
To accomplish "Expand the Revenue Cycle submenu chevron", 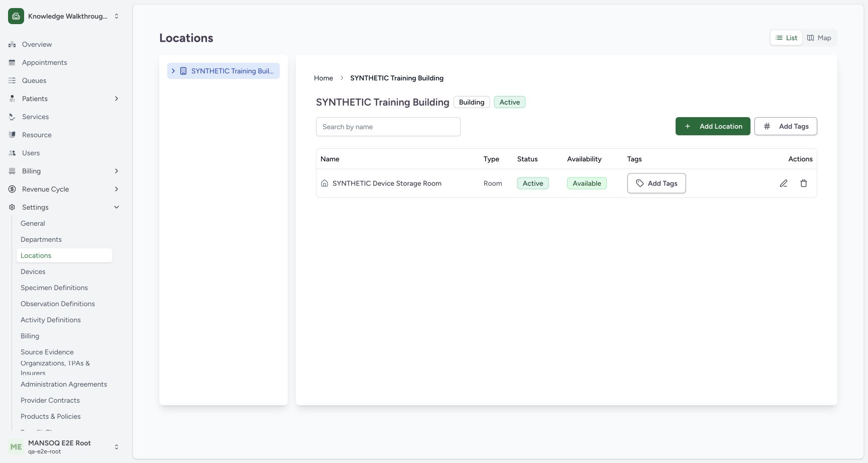I will click(x=117, y=189).
